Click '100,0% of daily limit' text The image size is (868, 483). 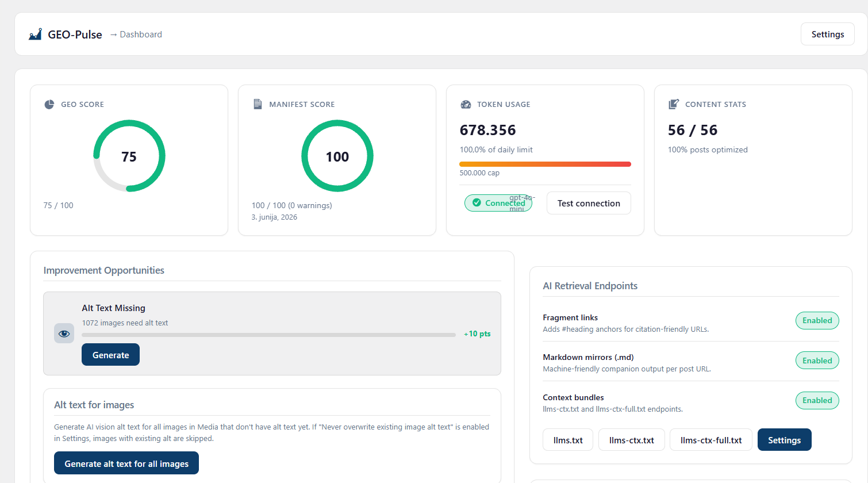(496, 149)
